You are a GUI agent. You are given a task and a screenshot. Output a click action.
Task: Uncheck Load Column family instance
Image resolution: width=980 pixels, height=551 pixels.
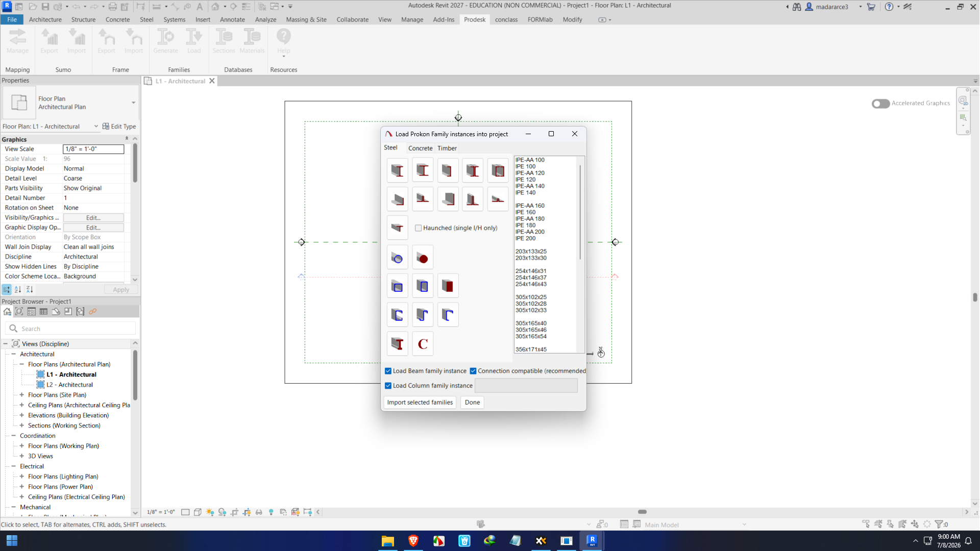point(388,386)
